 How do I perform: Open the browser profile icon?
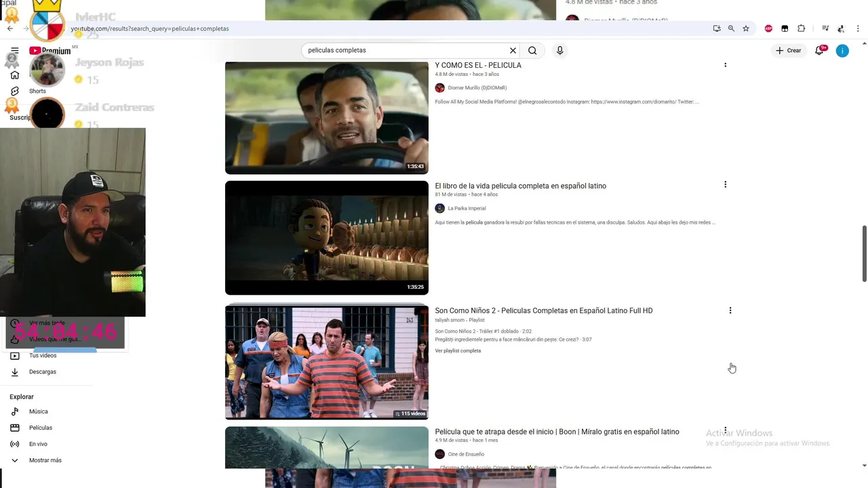tap(841, 28)
